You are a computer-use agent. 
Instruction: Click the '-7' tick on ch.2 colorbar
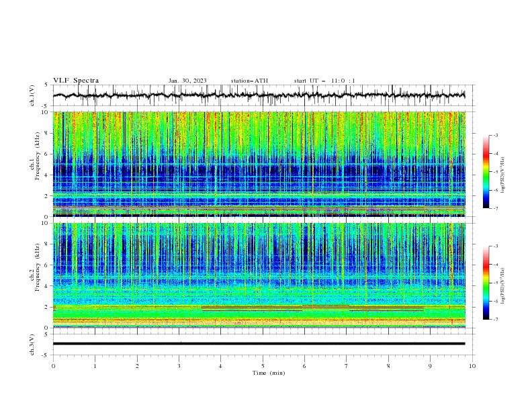point(496,320)
